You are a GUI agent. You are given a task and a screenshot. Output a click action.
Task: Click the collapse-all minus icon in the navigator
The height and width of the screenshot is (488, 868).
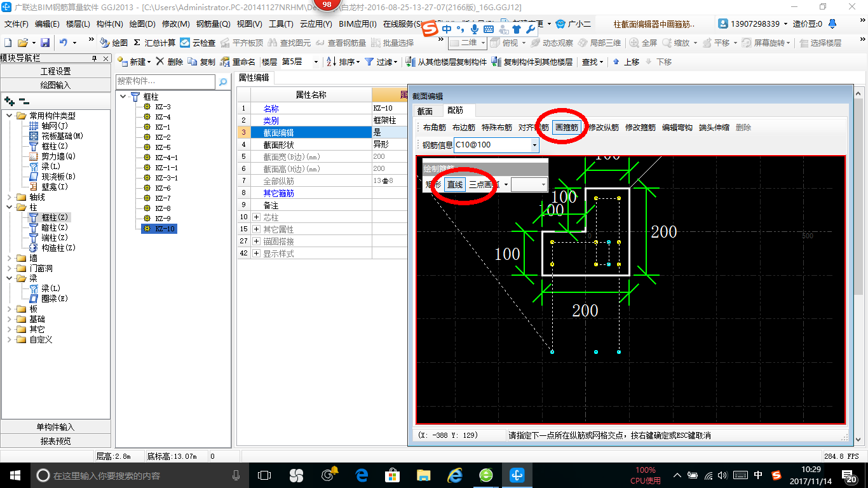(24, 101)
